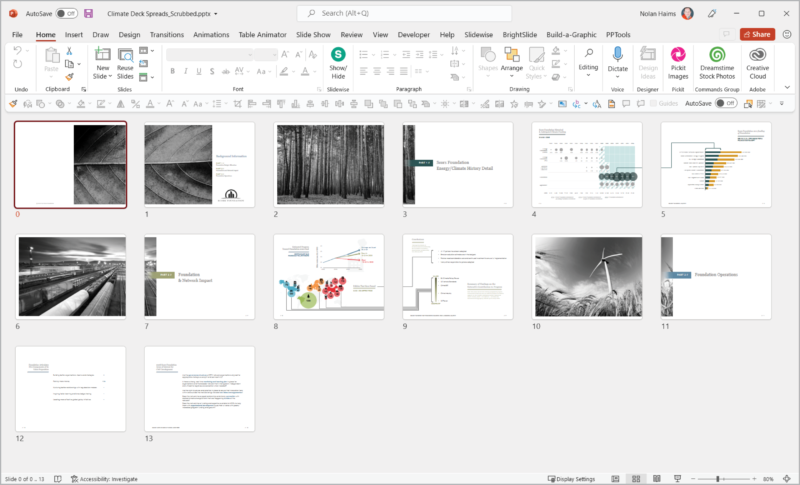Screen dimensions: 800x485
Task: Toggle Underline formatting
Action: (198, 71)
